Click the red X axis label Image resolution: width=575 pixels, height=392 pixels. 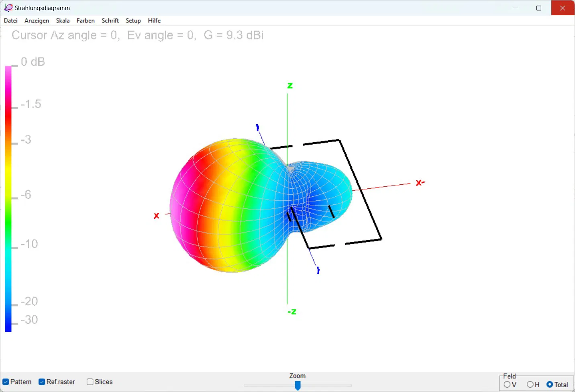pos(157,216)
